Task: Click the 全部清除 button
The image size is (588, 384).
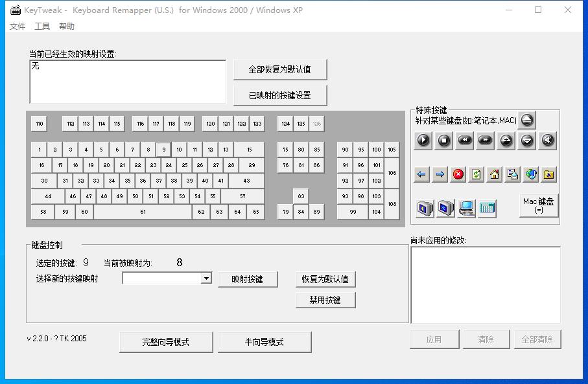Action: tap(537, 339)
